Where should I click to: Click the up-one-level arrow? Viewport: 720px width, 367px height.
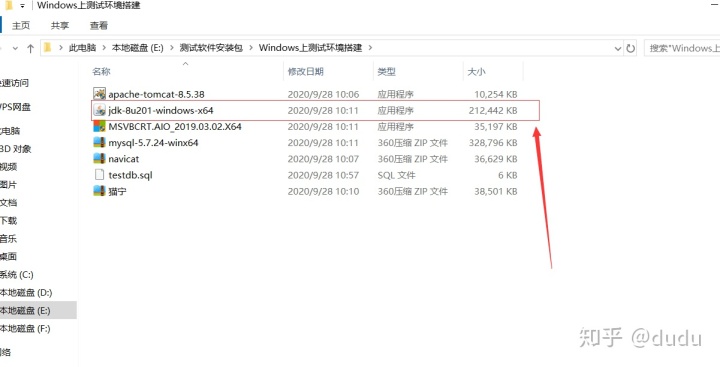tap(30, 48)
